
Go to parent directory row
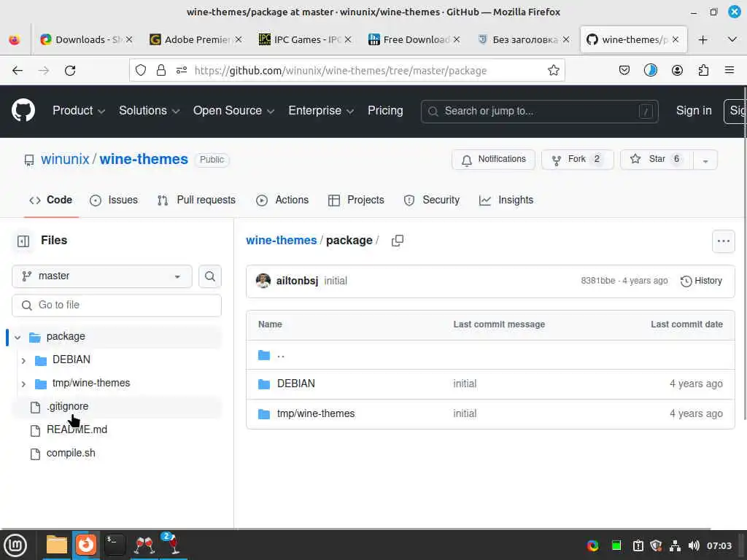[x=490, y=355]
